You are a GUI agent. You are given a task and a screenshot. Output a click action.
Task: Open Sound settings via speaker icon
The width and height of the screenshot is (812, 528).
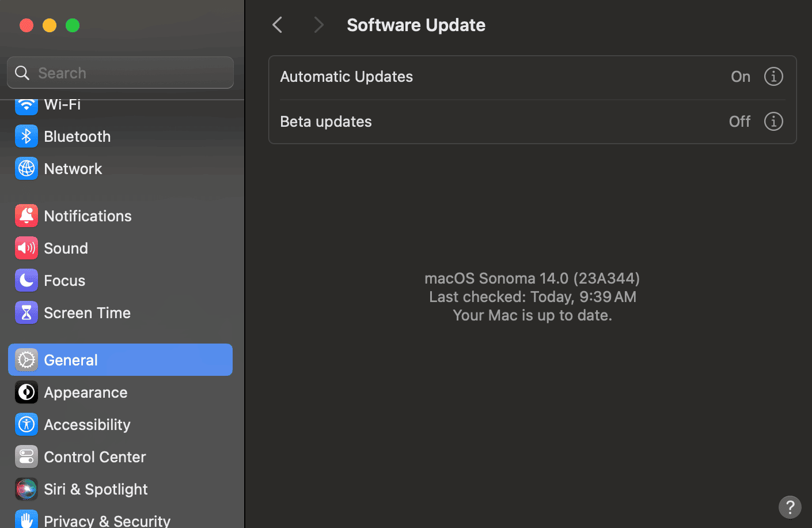click(26, 248)
